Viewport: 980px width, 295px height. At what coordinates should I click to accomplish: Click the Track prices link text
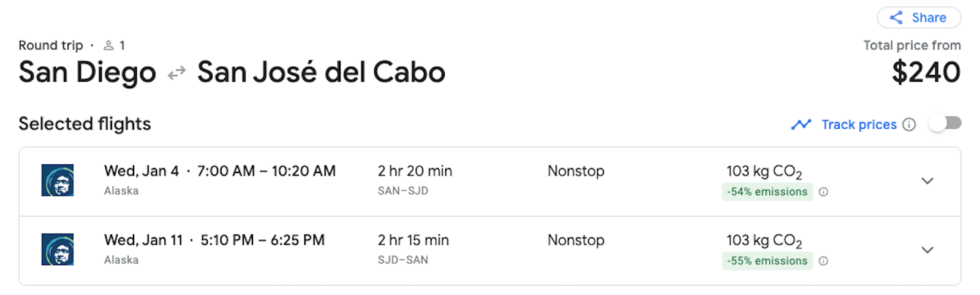point(859,125)
